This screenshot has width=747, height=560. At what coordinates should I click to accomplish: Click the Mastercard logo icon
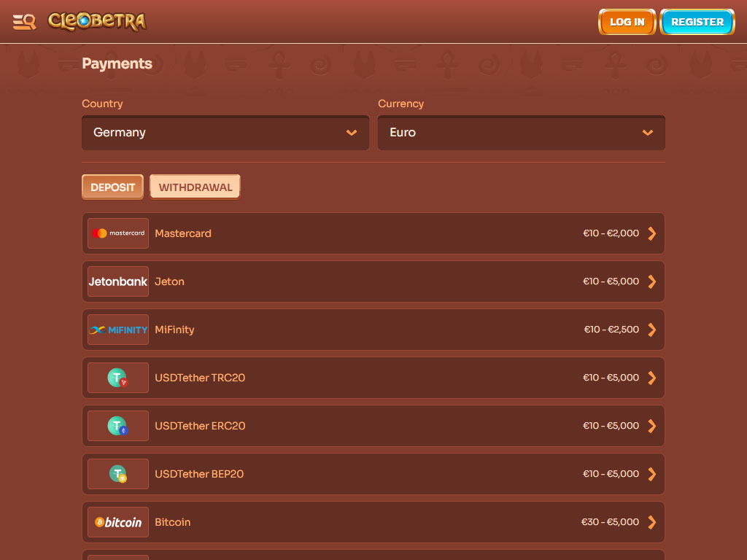pos(118,233)
